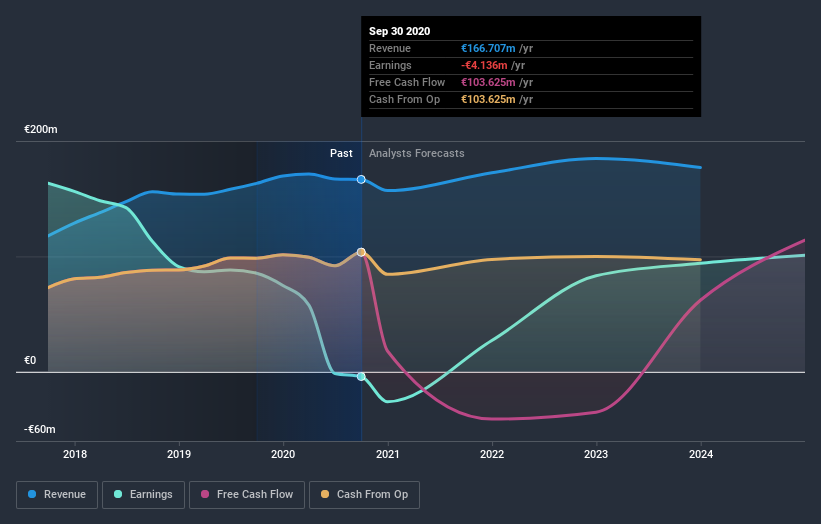Click the 'Past' section label

(341, 153)
